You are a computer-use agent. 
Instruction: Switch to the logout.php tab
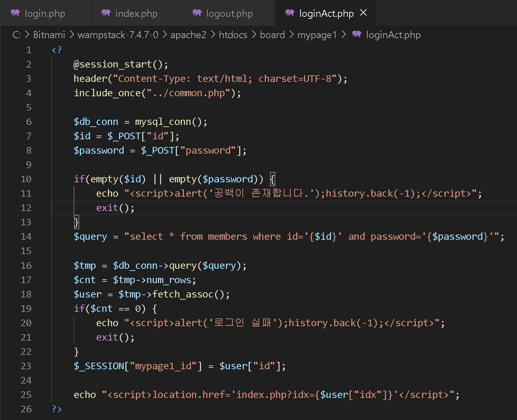tap(229, 13)
